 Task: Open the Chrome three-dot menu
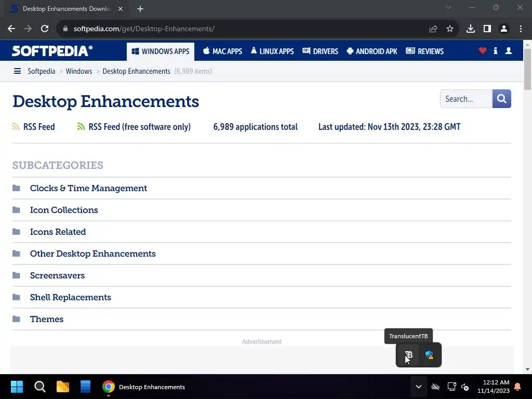click(521, 29)
